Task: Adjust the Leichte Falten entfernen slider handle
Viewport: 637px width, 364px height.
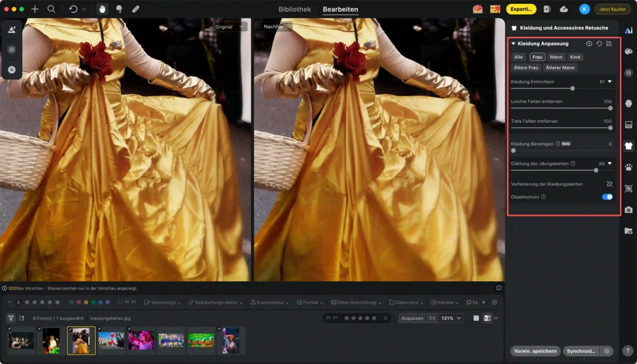Action: (x=610, y=108)
